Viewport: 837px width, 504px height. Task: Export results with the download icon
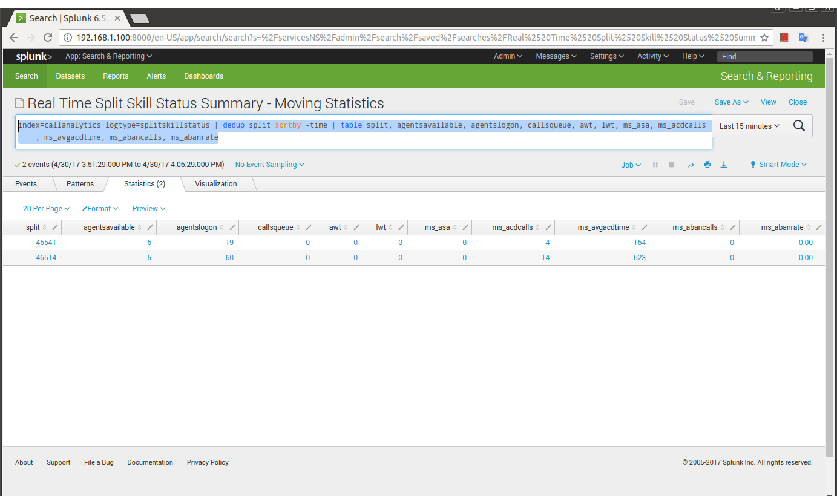pyautogui.click(x=723, y=165)
